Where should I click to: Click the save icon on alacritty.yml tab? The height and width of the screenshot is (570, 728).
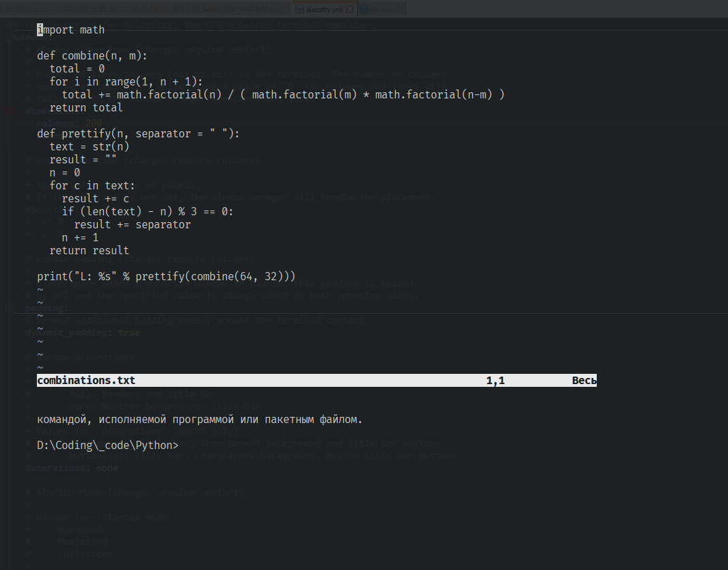click(299, 10)
